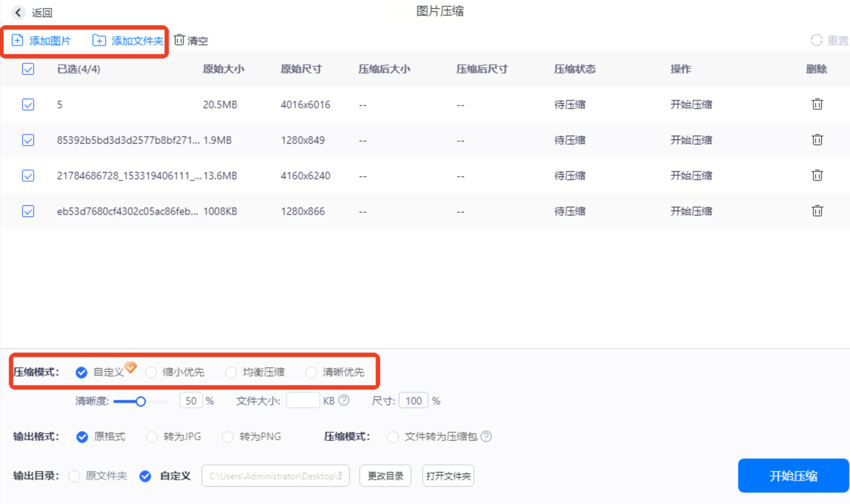Select 转为JPG output format

coord(152,436)
